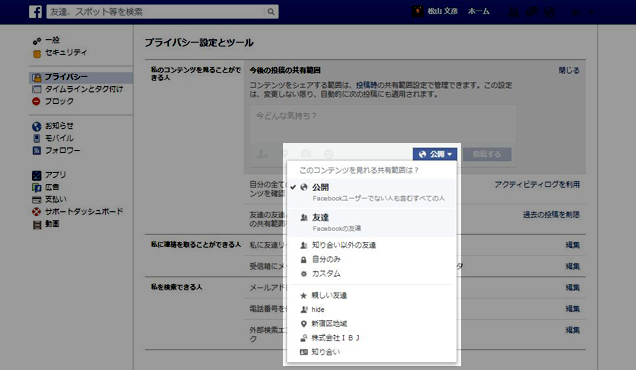636x370 pixels.
Task: Click the Facebook logo icon
Action: 36,12
